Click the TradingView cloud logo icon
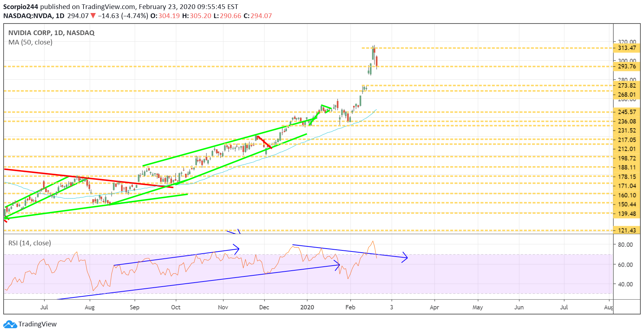The width and height of the screenshot is (644, 334). point(10,324)
